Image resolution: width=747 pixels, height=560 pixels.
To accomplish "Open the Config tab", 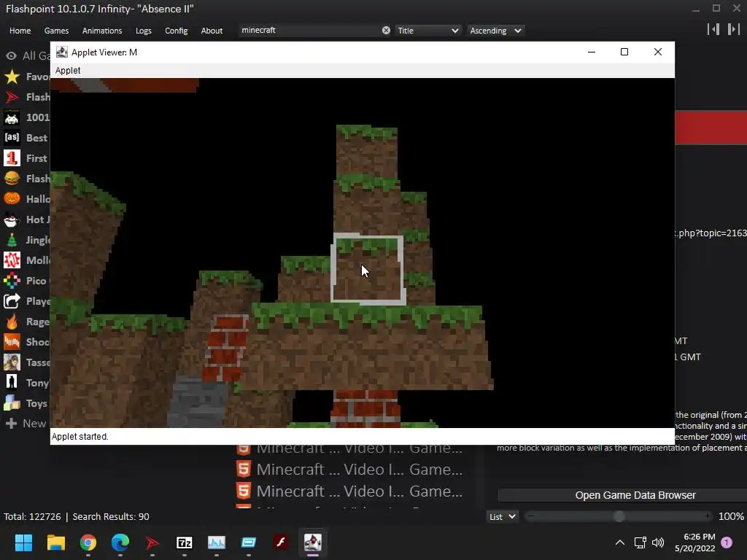I will click(177, 31).
